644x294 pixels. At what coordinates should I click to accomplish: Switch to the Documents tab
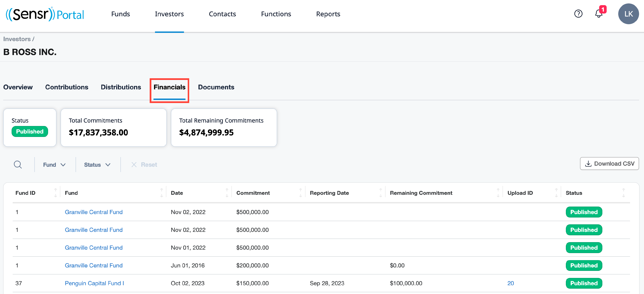tap(216, 87)
